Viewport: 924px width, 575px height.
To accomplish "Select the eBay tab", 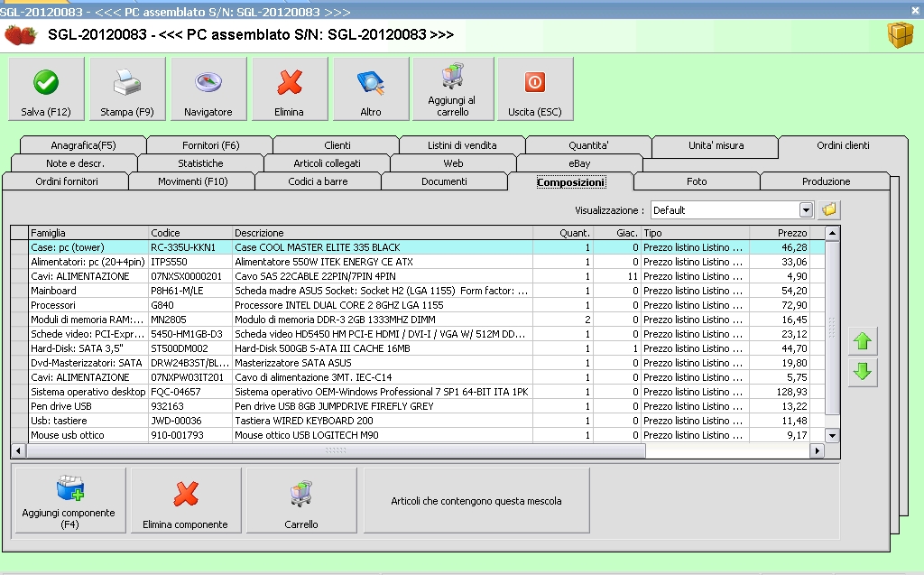I will coord(580,163).
